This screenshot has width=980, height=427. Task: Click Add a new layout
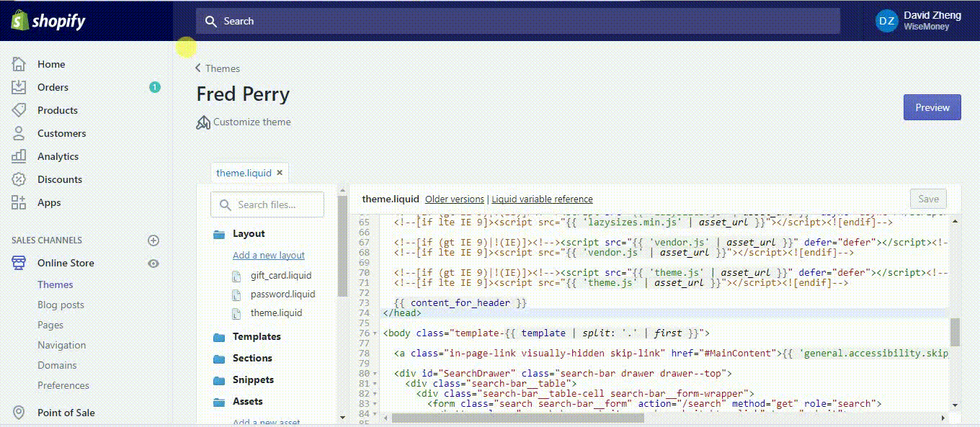pos(269,255)
